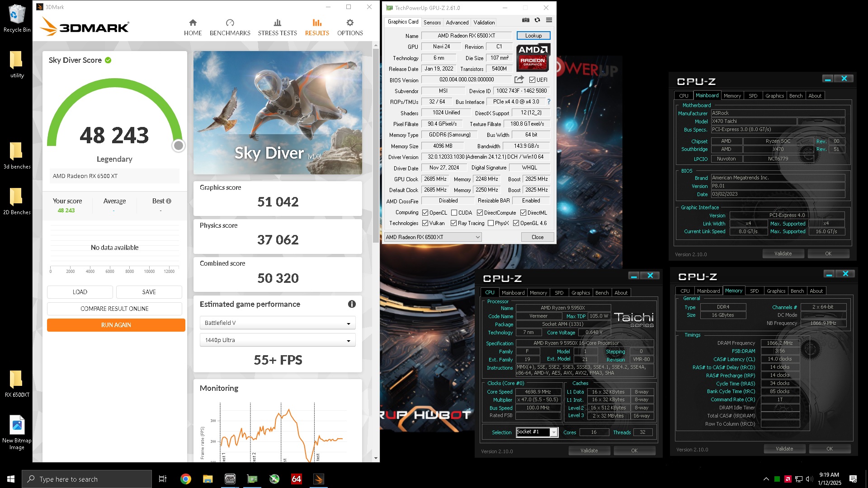The width and height of the screenshot is (868, 488).
Task: Switch to Sensors tab in GPU-Z
Action: 432,22
